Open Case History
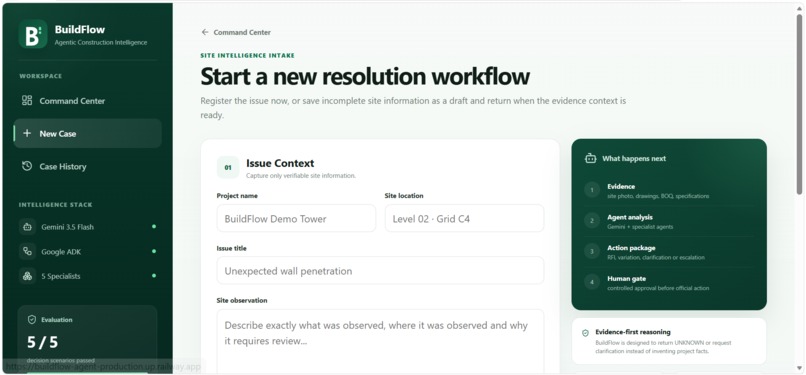 [x=87, y=166]
